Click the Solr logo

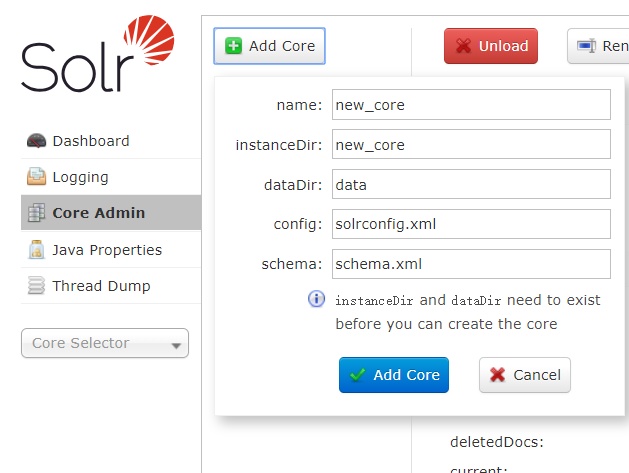point(98,54)
